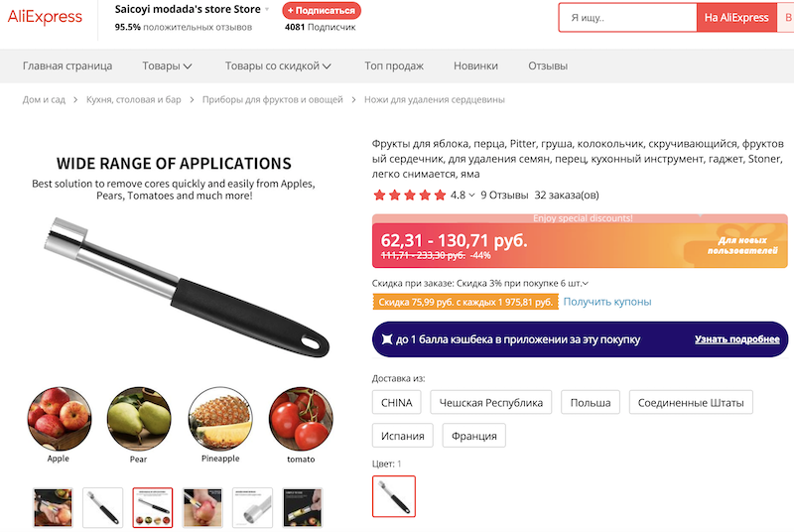The height and width of the screenshot is (532, 794).
Task: Open Кухня, столовая и бар breadcrumb
Action: [134, 99]
